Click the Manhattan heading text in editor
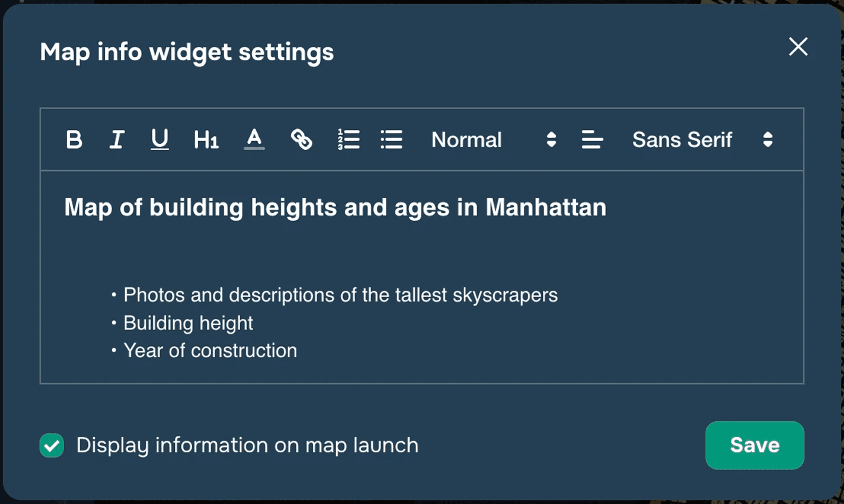844x504 pixels. pyautogui.click(x=335, y=207)
